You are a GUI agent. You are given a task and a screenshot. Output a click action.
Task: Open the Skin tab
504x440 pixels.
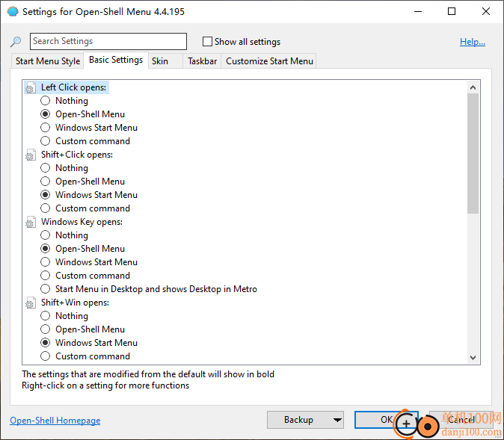coord(165,61)
